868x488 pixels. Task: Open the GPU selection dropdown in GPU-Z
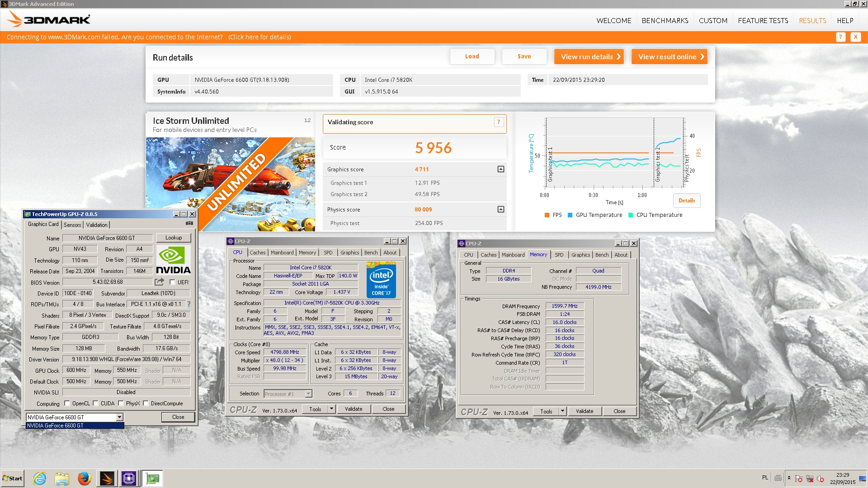pos(119,418)
